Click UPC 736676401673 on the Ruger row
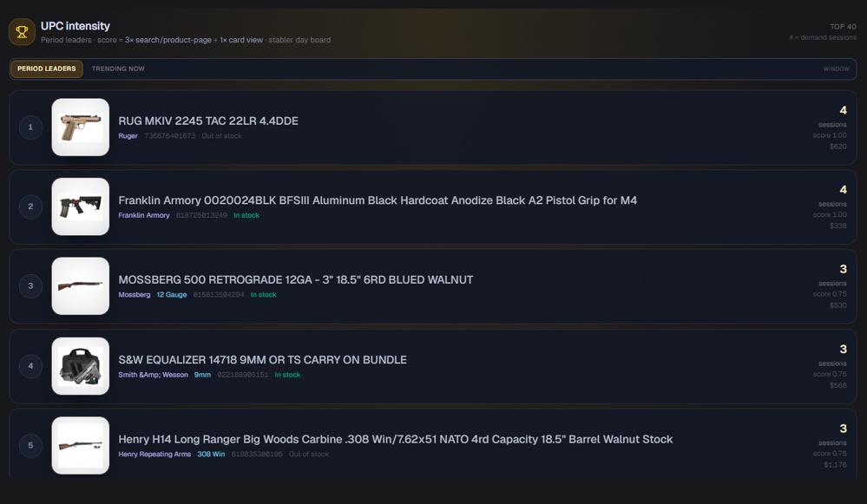Screen dimensions: 867x504 click(170, 136)
